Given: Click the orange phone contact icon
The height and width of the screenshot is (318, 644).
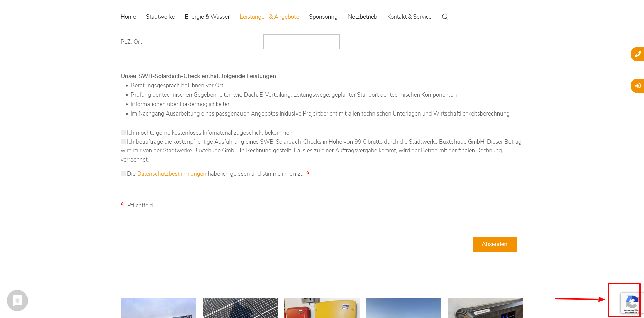Looking at the screenshot, I should pyautogui.click(x=637, y=54).
